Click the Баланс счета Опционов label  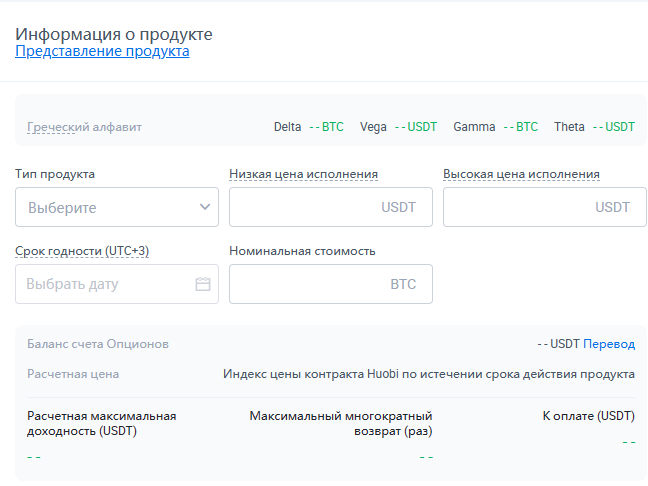[x=98, y=344]
